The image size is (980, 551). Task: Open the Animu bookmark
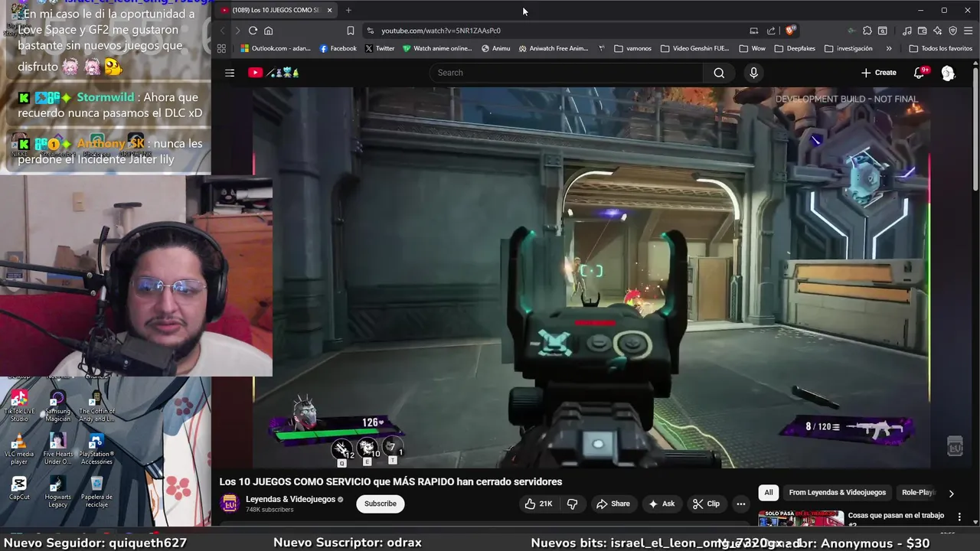pos(495,48)
